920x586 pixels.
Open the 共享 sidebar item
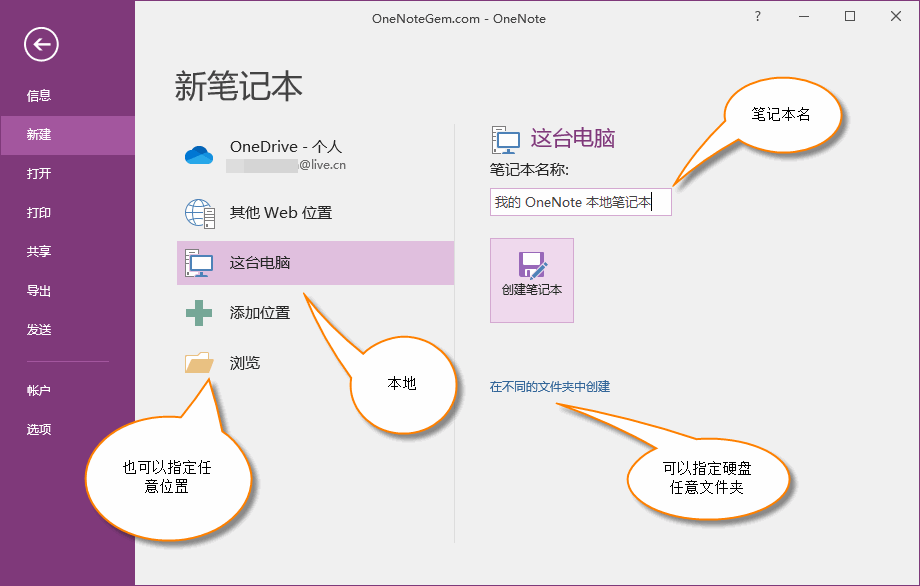39,252
